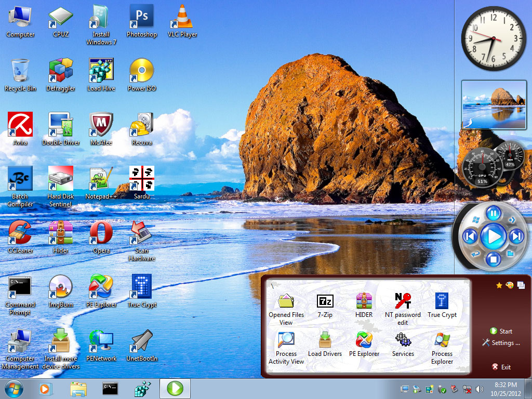The image size is (532, 399).
Task: Select Load Drivers in launcher panel
Action: tap(325, 344)
